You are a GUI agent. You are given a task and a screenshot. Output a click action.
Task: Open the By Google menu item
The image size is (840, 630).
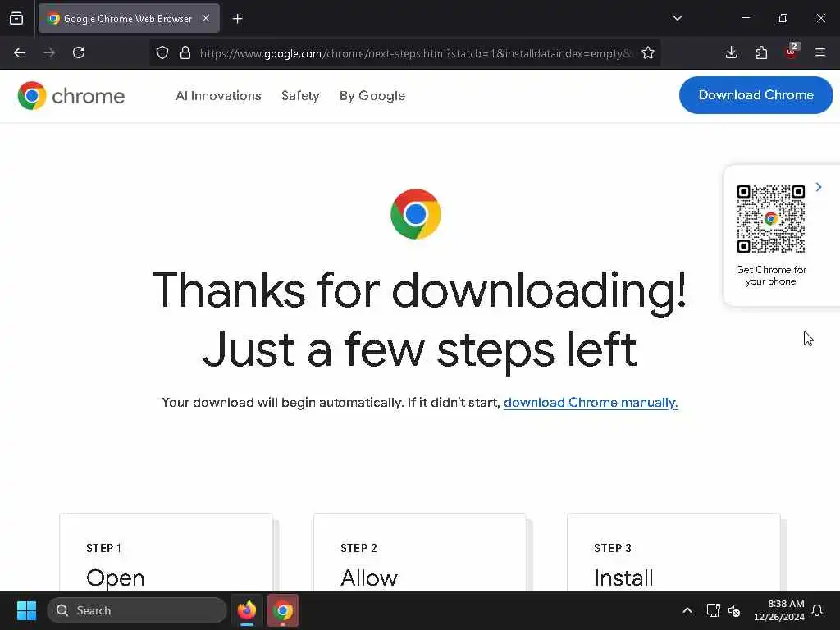(372, 96)
